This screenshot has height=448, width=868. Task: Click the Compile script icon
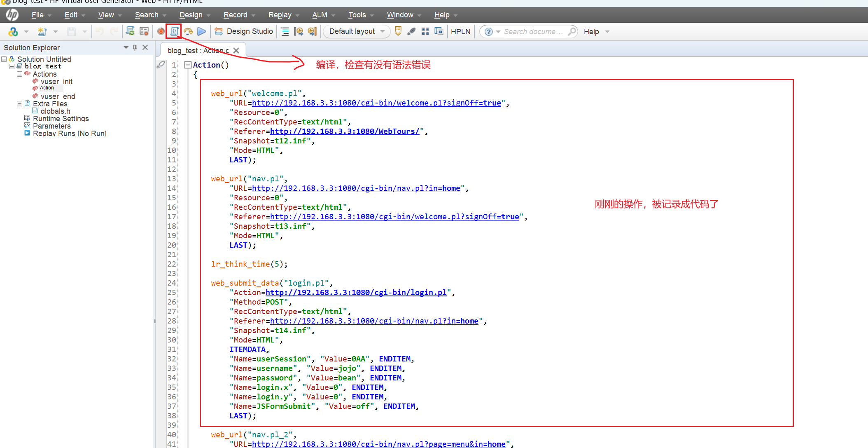pyautogui.click(x=174, y=31)
